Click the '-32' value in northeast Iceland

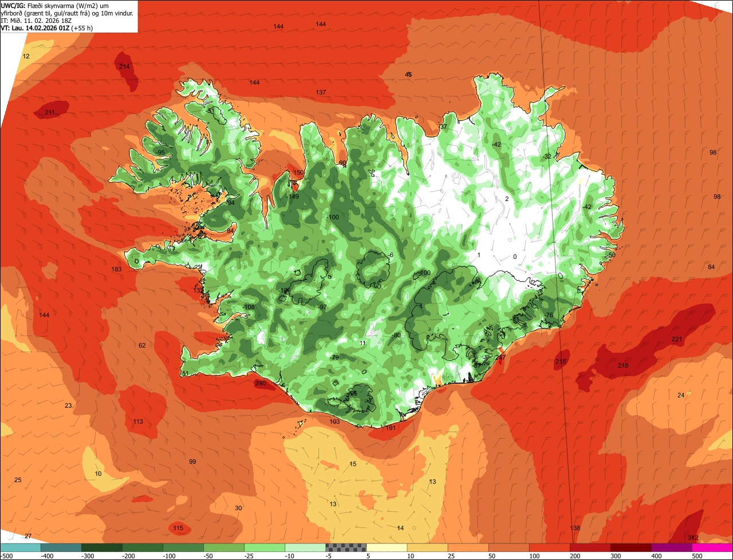pos(547,156)
